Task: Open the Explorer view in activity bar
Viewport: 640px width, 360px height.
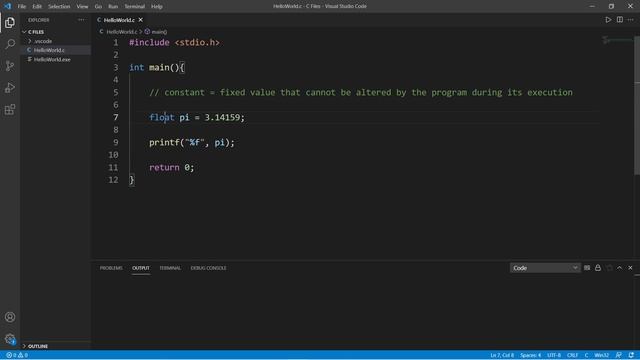Action: click(10, 22)
